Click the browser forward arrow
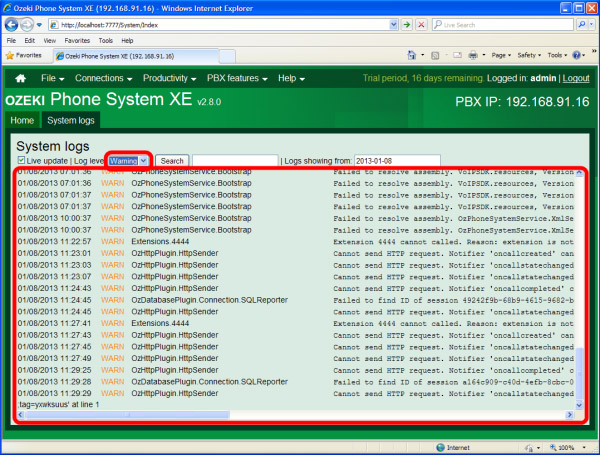The width and height of the screenshot is (600, 455). point(26,25)
